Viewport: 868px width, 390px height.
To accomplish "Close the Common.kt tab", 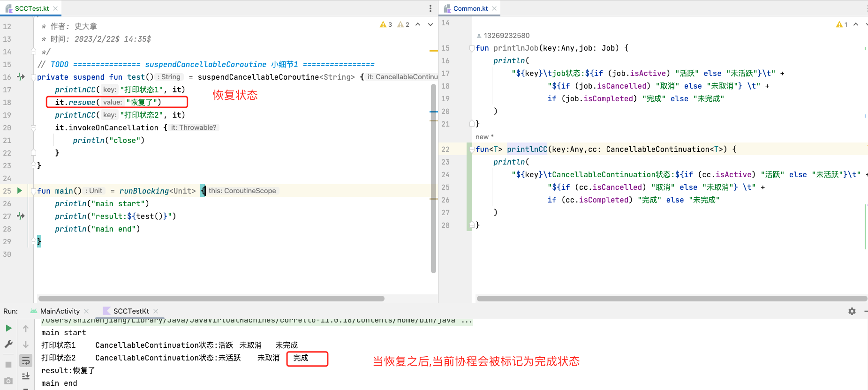I will 494,8.
